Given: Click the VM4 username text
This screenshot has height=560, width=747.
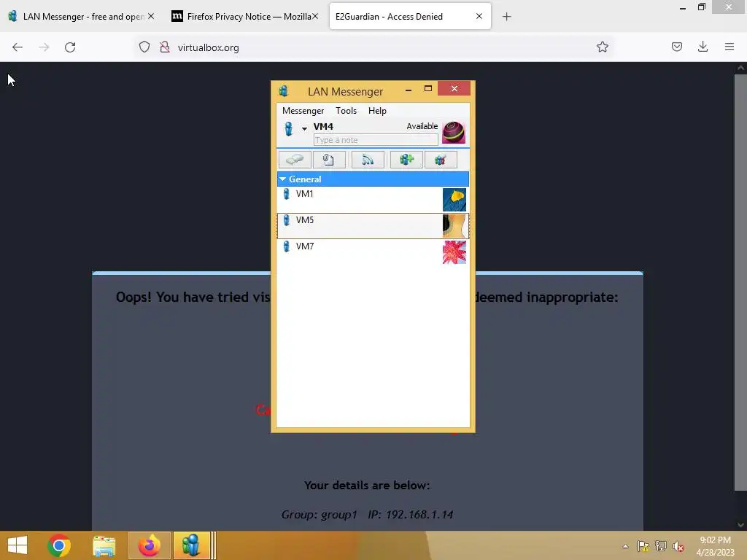Looking at the screenshot, I should [323, 127].
